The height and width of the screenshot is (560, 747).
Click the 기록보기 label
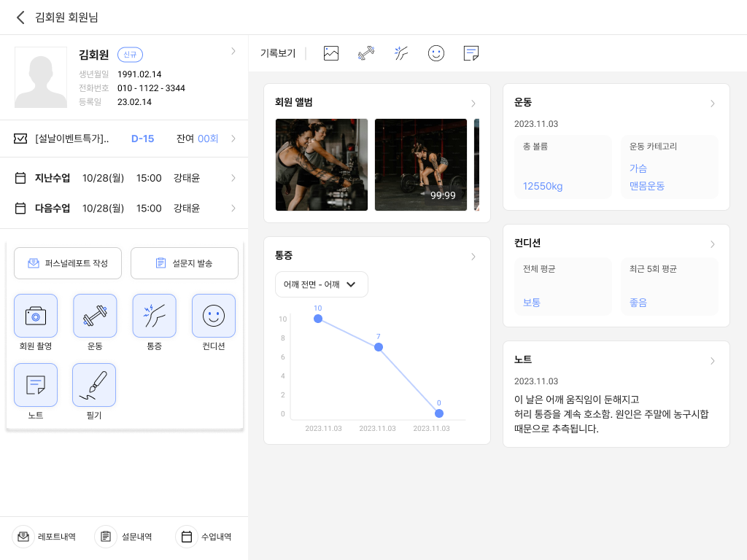click(x=278, y=53)
